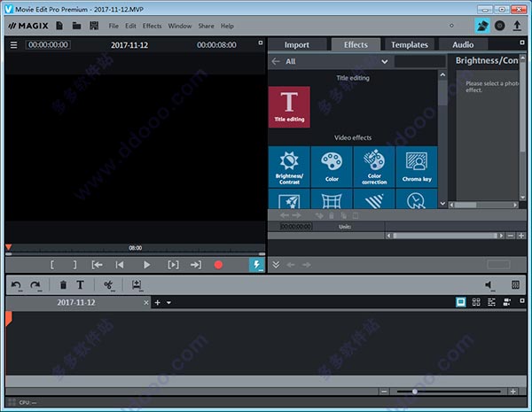532x412 pixels.
Task: Expand double-chevron below media pool
Action: [x=276, y=265]
